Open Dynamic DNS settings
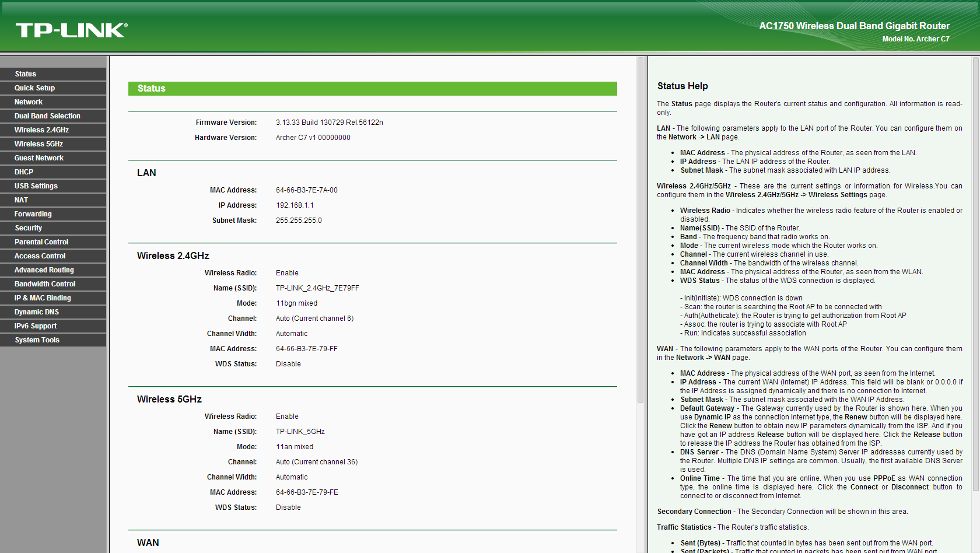 (53, 312)
